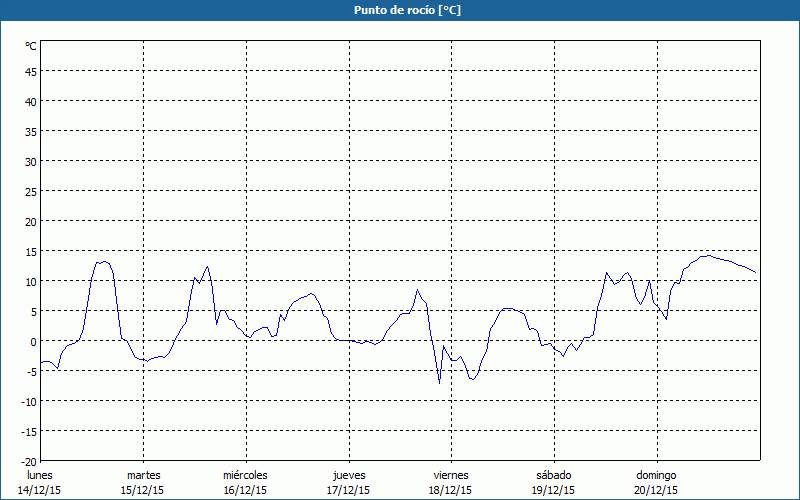Choose the "domingo" day label
This screenshot has width=800, height=500.
click(x=656, y=475)
